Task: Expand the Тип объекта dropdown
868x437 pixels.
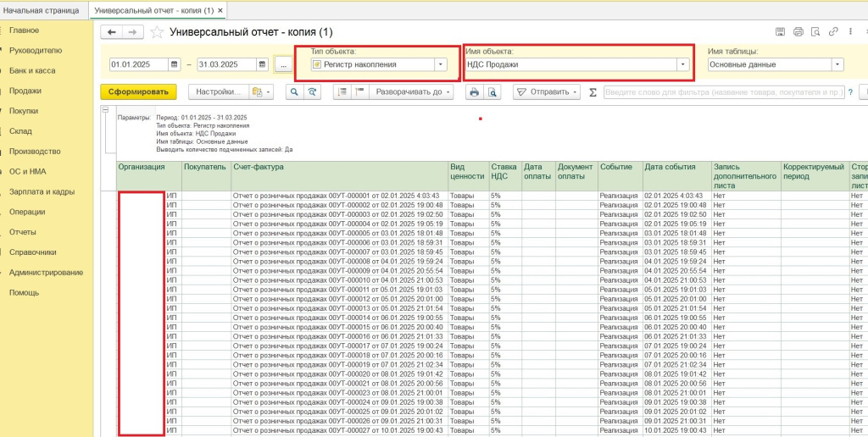Action: pos(440,64)
